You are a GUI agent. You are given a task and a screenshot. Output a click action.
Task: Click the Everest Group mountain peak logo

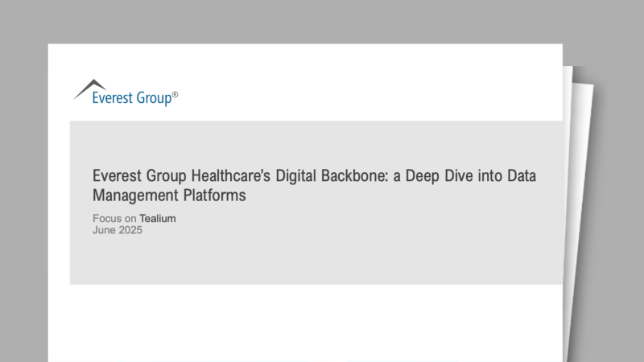coord(90,86)
